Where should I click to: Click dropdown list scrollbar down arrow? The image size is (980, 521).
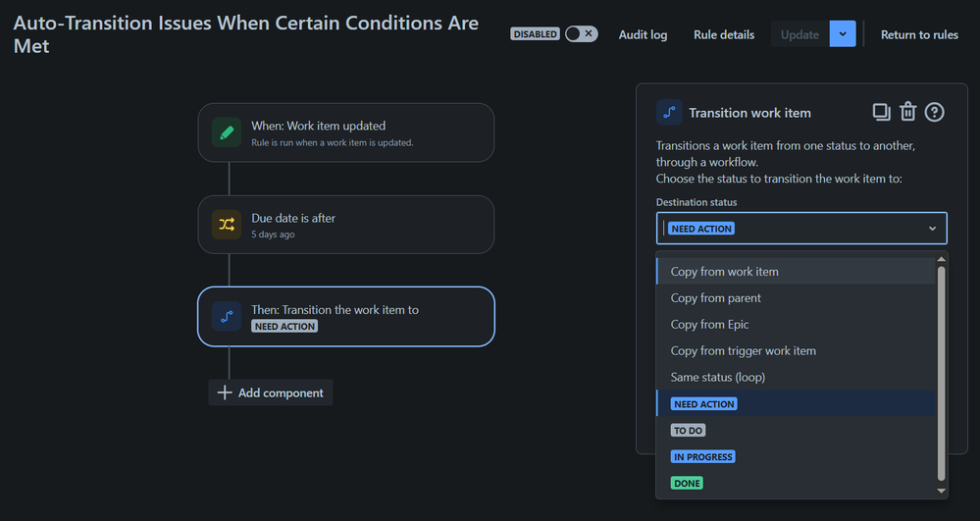click(x=941, y=491)
